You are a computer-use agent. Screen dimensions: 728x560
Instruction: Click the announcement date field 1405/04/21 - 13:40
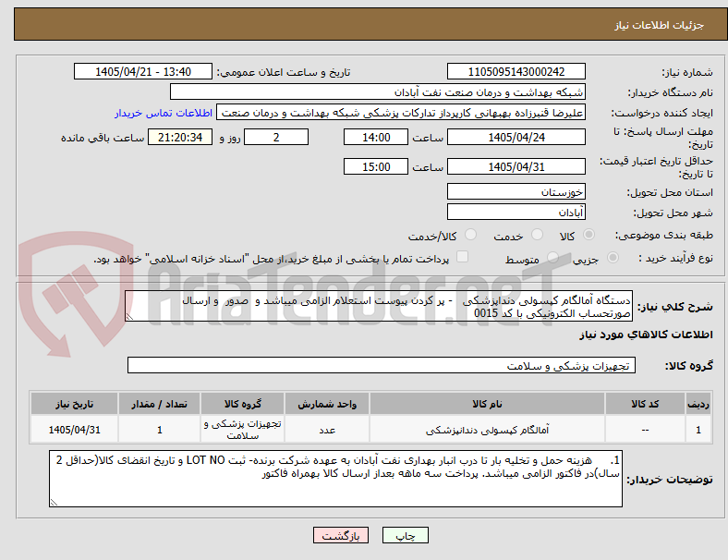[143, 71]
